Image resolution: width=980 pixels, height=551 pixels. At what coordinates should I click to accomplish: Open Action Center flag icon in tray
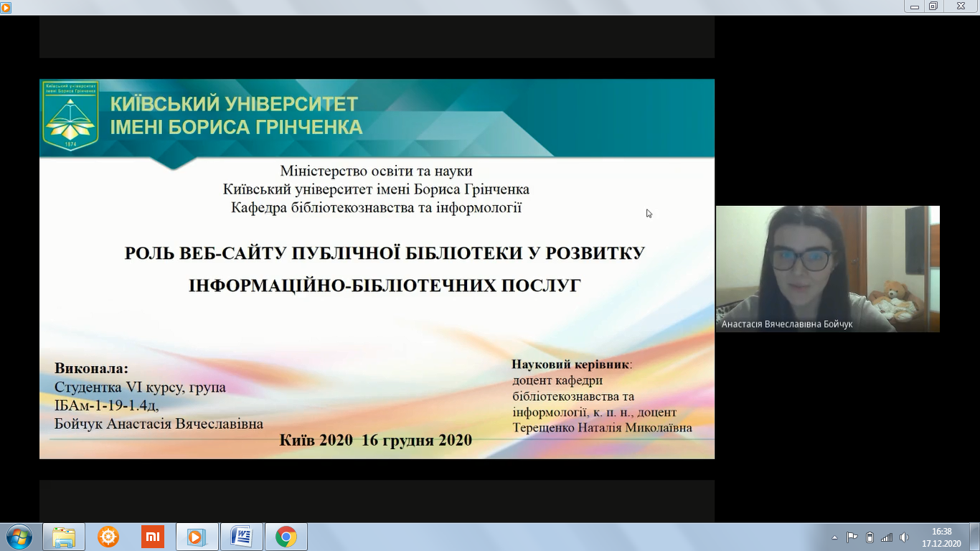(852, 537)
